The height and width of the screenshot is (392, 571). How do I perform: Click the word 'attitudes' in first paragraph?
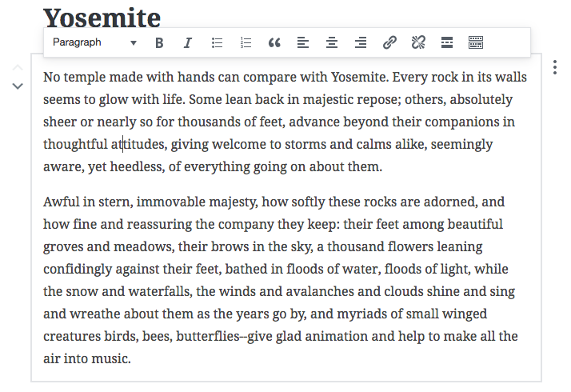(138, 144)
